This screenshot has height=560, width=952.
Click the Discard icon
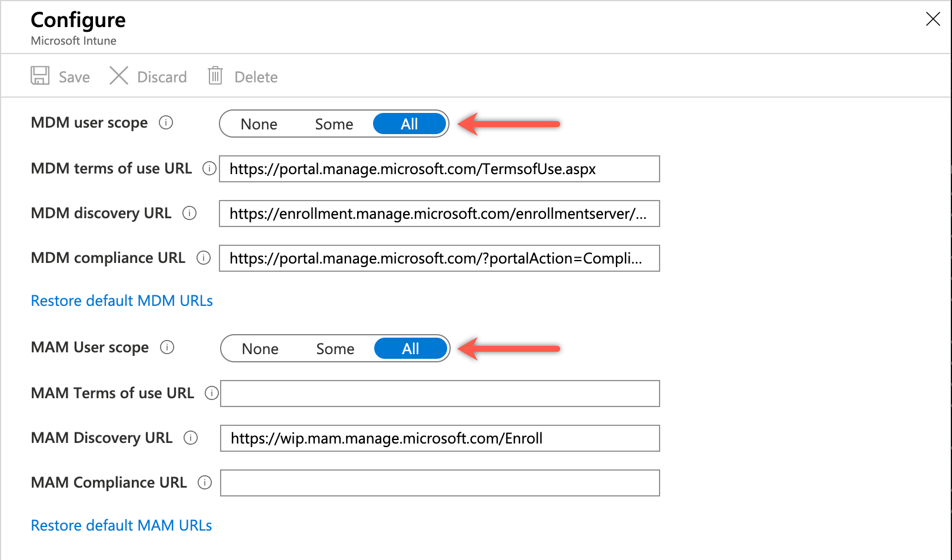tap(119, 76)
